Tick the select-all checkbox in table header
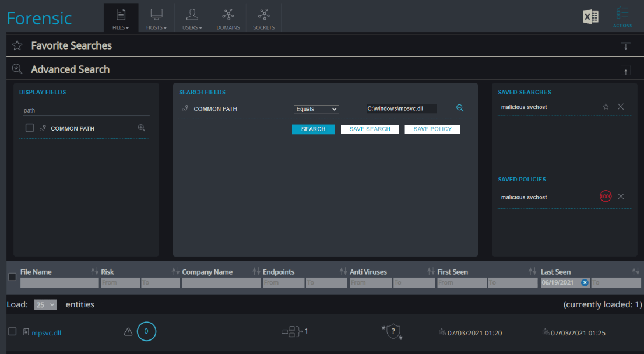Screen dimensions: 644x354 click(x=12, y=276)
